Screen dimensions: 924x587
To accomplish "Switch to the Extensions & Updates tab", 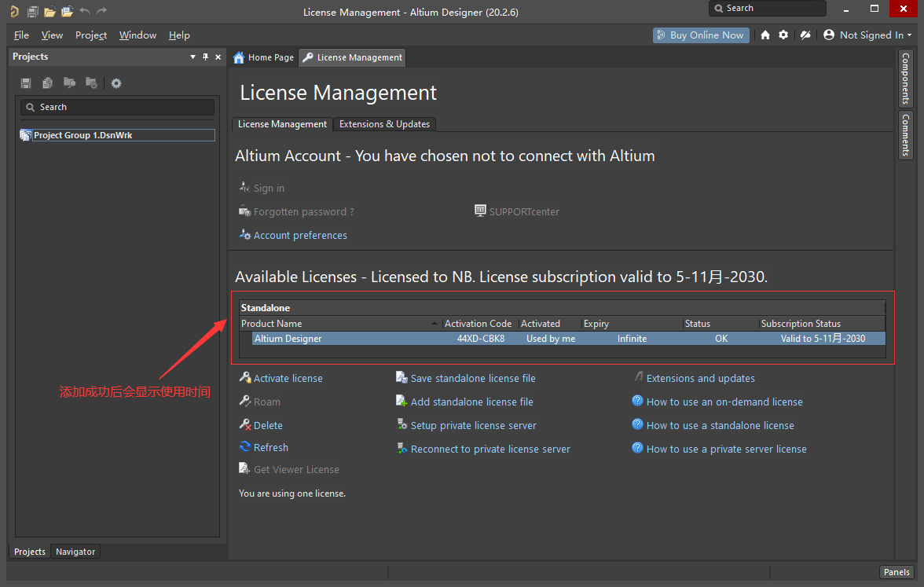I will point(384,124).
